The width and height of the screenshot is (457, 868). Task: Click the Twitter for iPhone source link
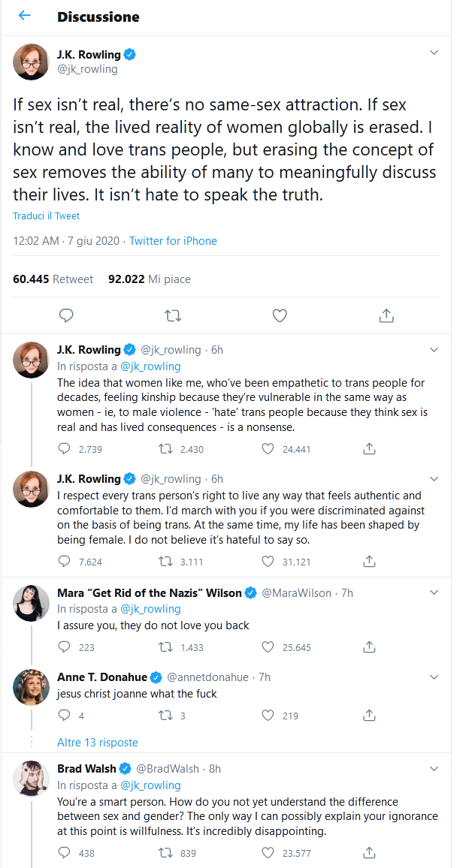[x=173, y=241]
